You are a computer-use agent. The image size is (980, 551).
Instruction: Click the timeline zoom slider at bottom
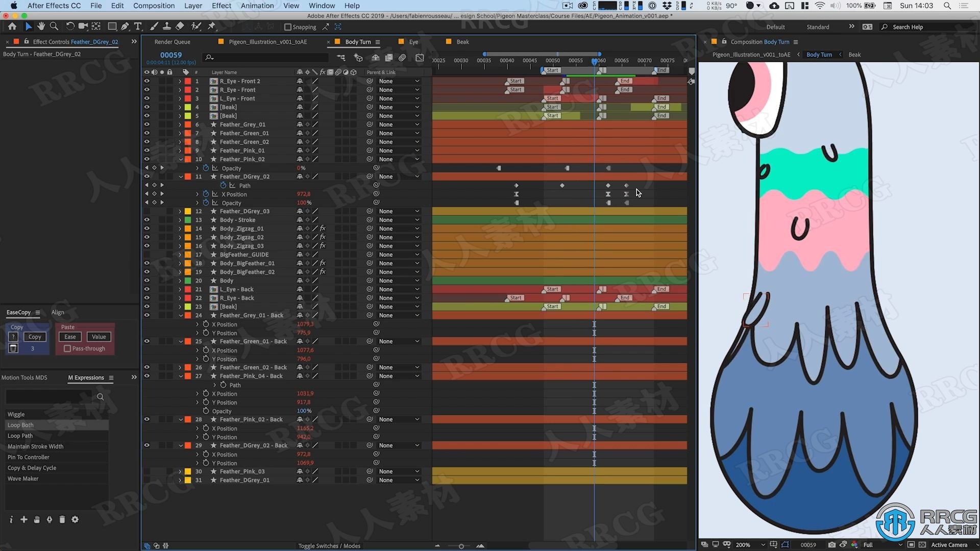[461, 546]
